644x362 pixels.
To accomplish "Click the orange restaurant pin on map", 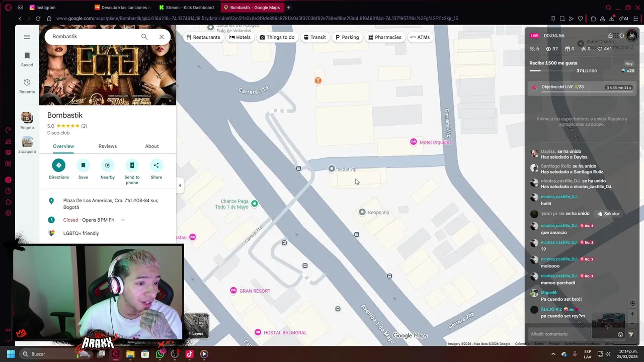I will [x=318, y=80].
